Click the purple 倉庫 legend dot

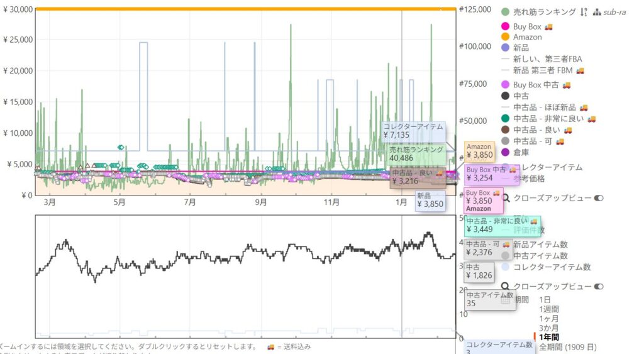pos(505,152)
